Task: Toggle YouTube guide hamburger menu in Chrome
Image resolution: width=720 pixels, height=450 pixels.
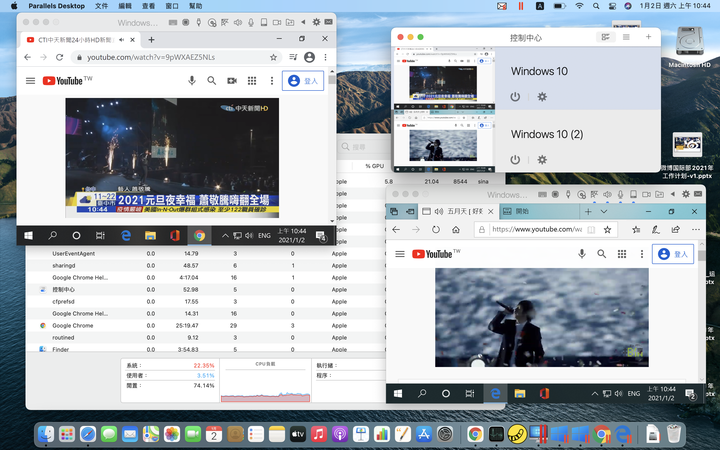Action: tap(30, 81)
